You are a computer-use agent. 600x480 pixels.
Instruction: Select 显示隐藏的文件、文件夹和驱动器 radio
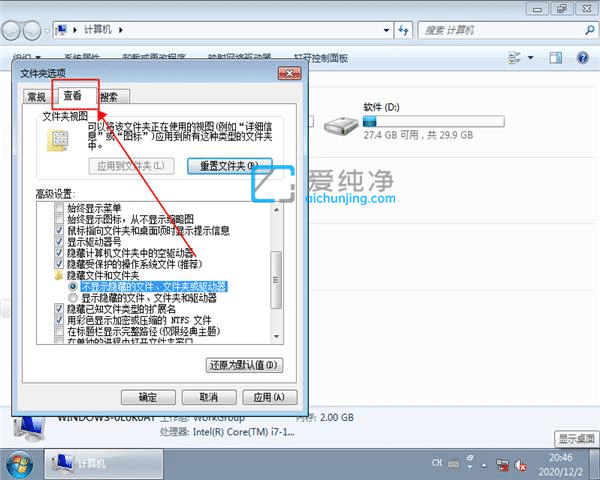72,298
